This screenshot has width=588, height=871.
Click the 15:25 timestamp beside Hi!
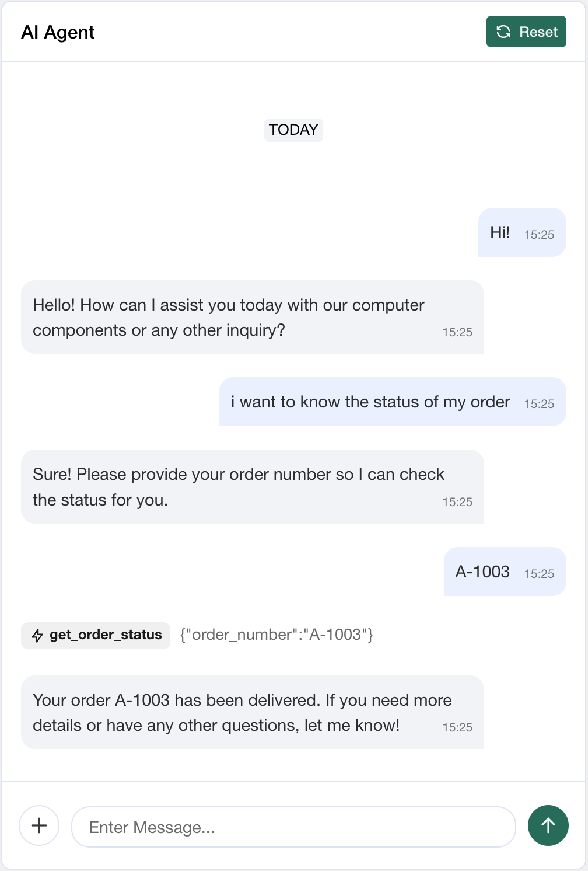click(x=539, y=234)
